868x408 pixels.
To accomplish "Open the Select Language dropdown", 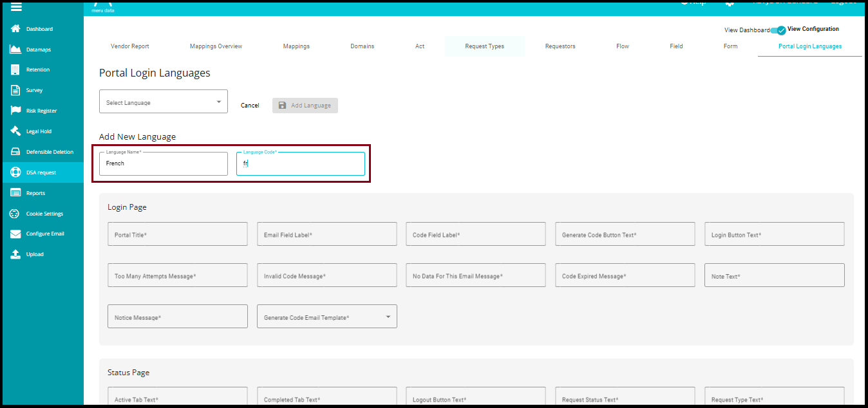I will click(x=163, y=102).
